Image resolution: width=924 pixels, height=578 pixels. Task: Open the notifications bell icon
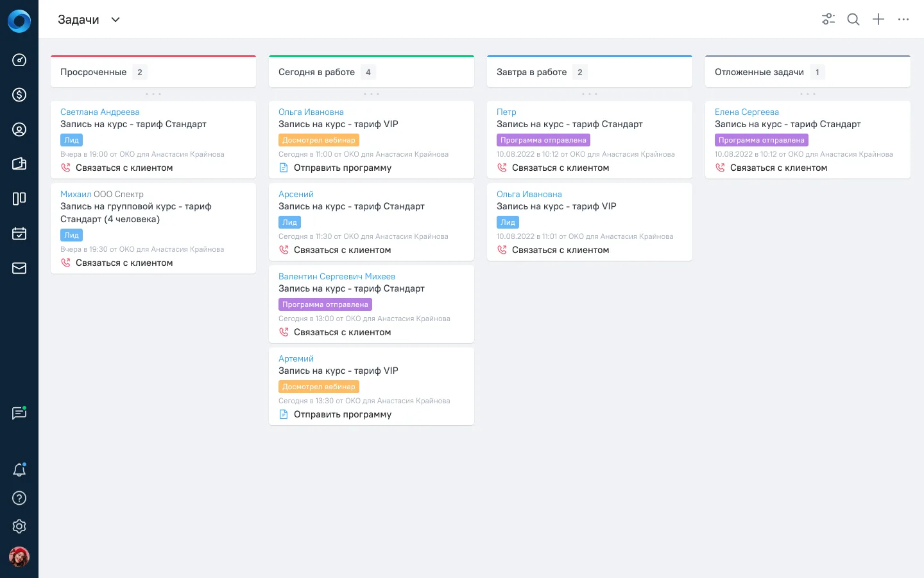coord(19,470)
